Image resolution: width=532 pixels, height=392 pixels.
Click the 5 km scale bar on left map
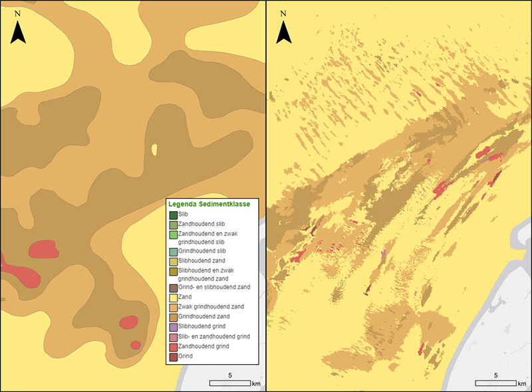[x=229, y=383]
